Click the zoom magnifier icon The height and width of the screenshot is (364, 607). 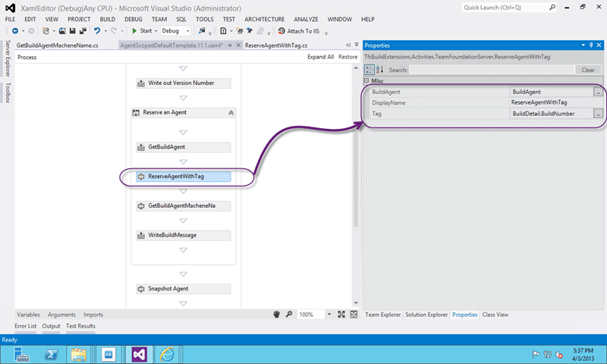click(289, 315)
